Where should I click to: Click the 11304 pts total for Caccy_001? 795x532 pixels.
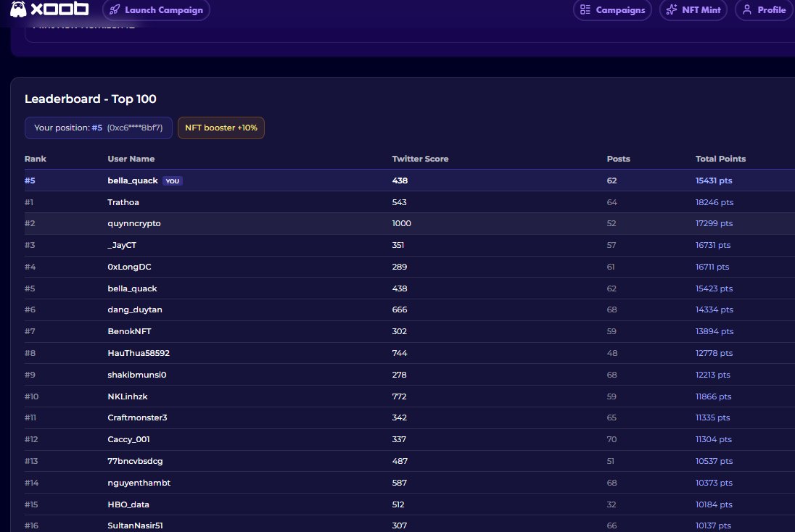point(713,439)
